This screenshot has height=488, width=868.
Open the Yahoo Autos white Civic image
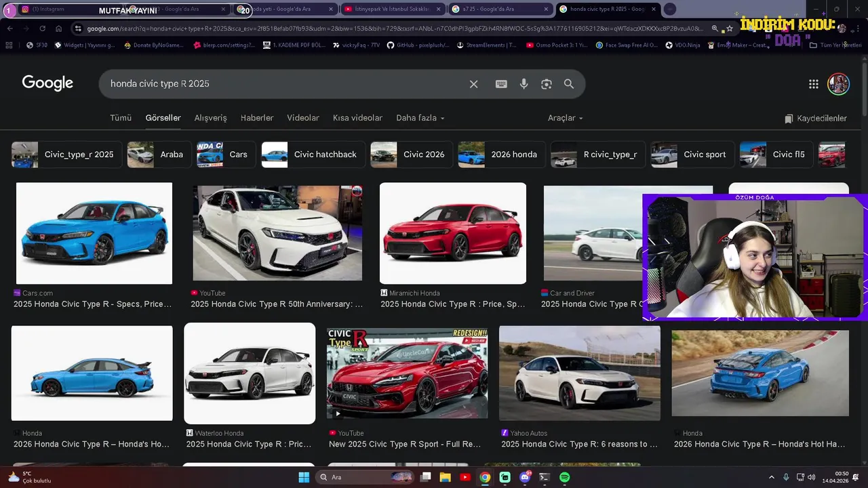click(x=580, y=373)
